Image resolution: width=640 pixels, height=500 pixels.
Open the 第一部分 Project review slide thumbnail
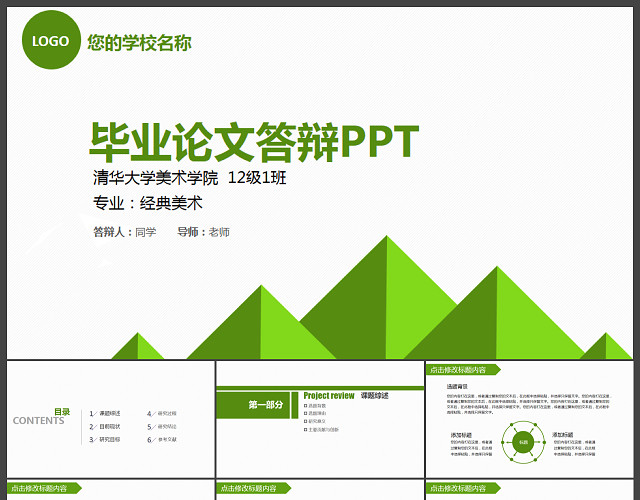tap(320, 419)
